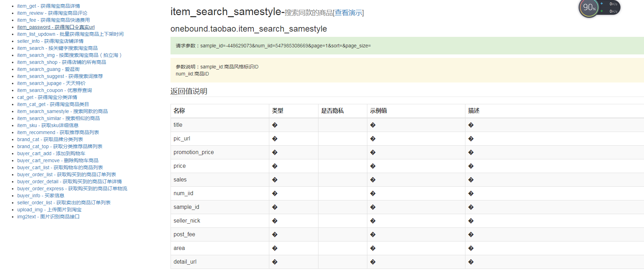Open the item_search_suggest link
The image size is (644, 271).
(60, 76)
